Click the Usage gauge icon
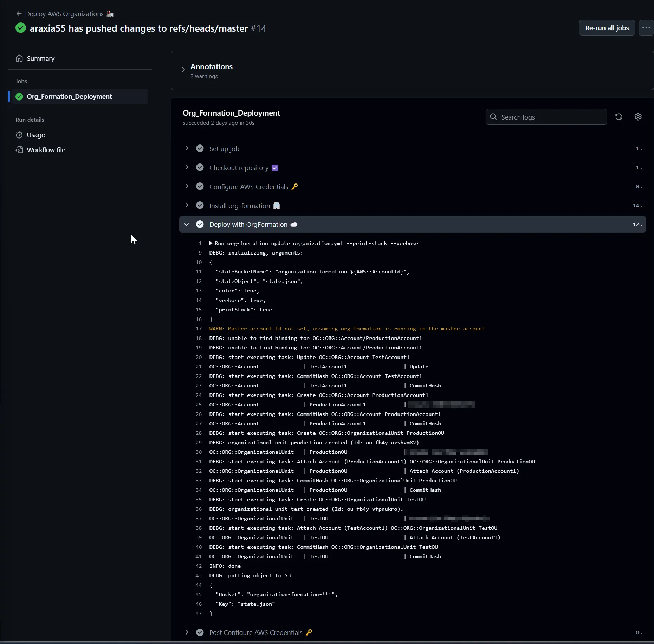Viewport: 654px width, 644px height. coord(19,135)
